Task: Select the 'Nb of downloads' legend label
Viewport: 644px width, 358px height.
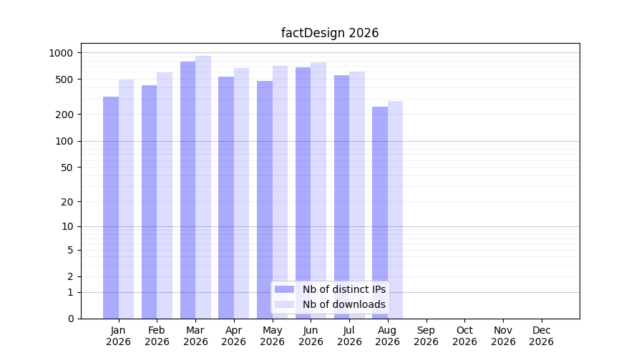Action: coord(344,304)
